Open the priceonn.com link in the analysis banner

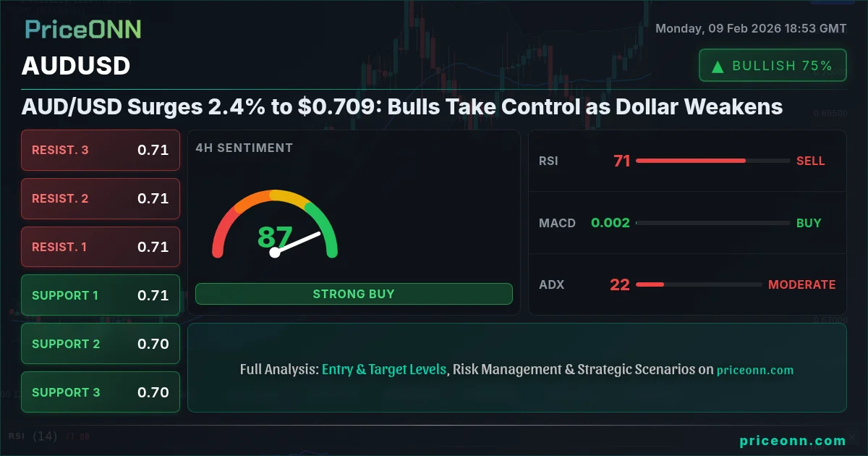755,370
